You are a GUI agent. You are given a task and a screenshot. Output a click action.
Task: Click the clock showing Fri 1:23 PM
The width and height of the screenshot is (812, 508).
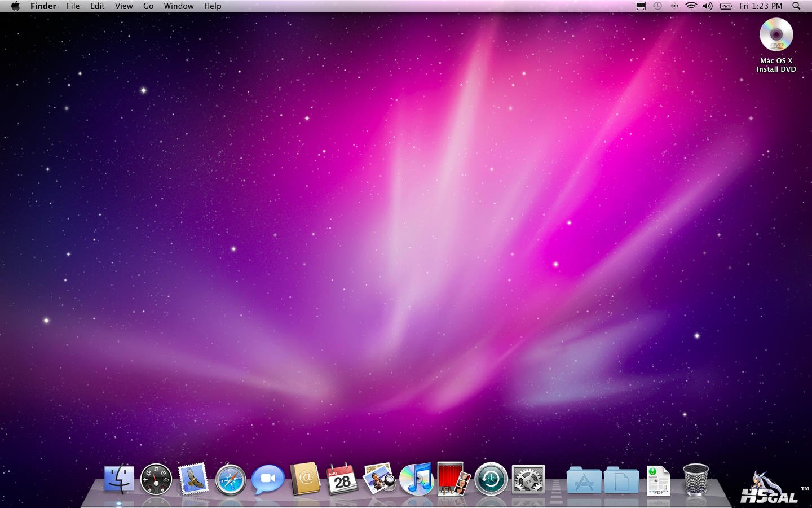pyautogui.click(x=761, y=6)
